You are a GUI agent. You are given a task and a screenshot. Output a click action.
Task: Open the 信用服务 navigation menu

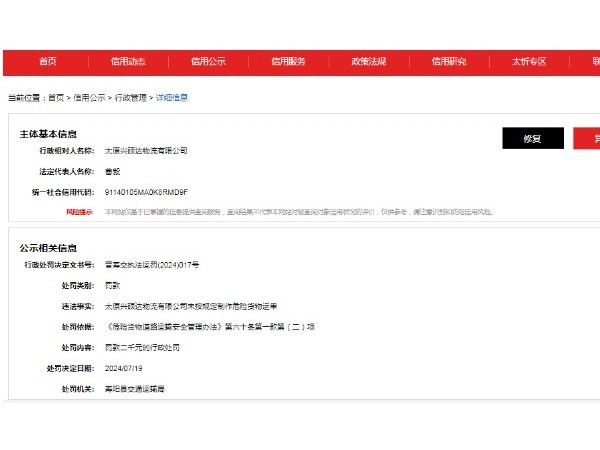click(x=288, y=62)
